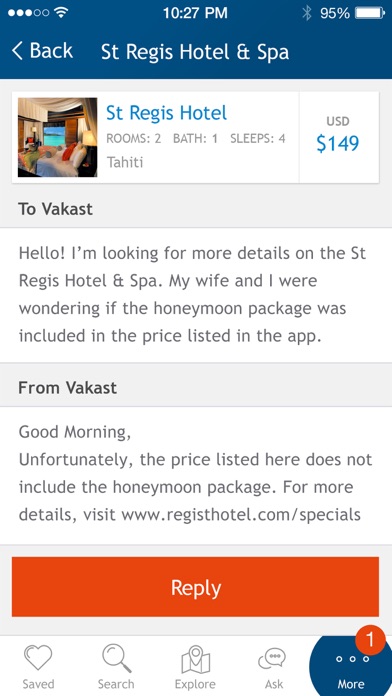Open the Ask chat bubble icon
Image resolution: width=392 pixels, height=696 pixels.
click(272, 659)
